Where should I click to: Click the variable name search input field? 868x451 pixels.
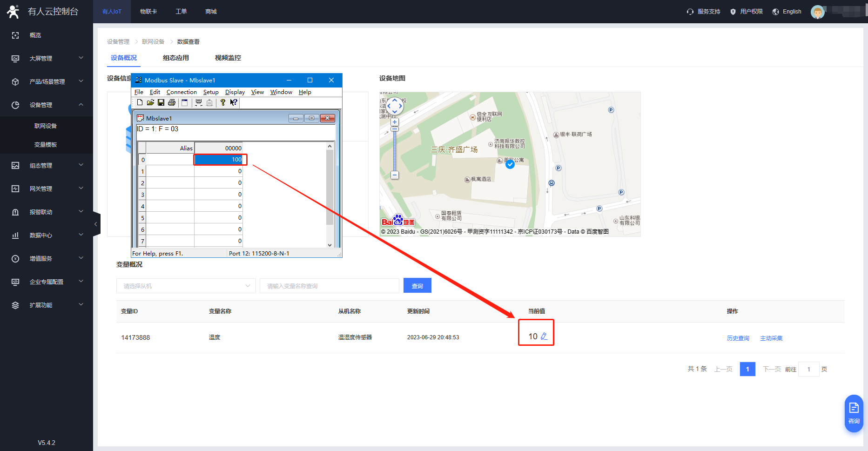tap(329, 286)
